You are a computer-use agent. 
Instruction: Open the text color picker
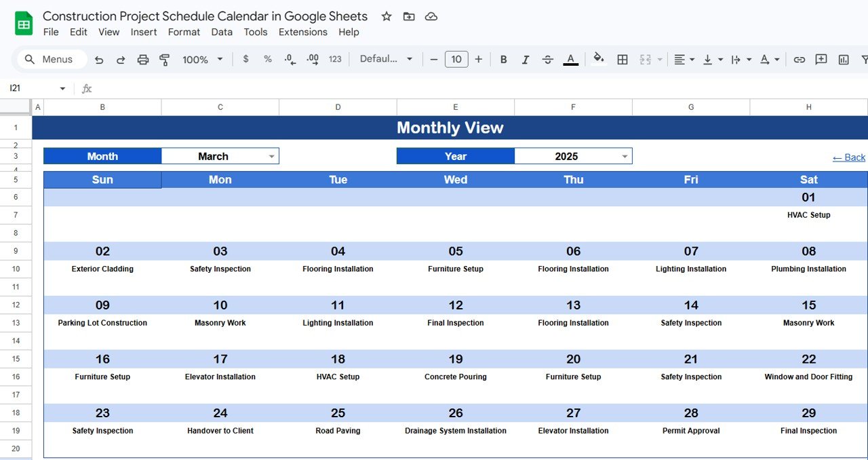click(x=570, y=59)
